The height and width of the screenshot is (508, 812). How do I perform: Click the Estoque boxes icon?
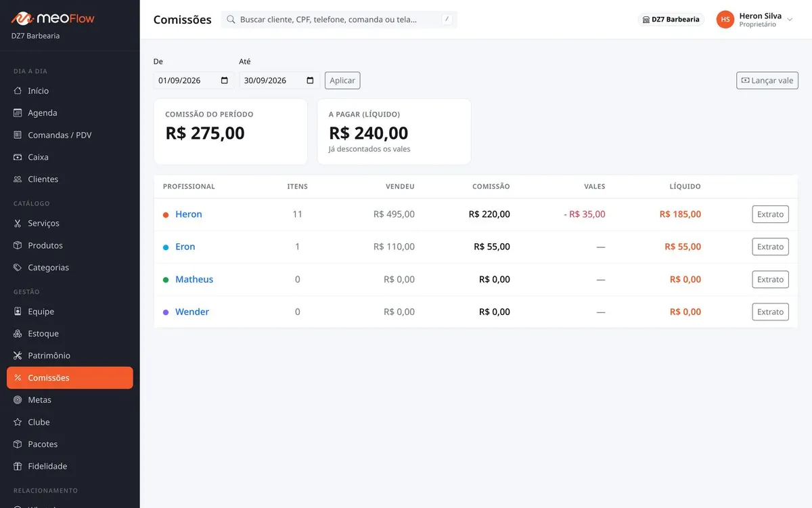pos(18,334)
